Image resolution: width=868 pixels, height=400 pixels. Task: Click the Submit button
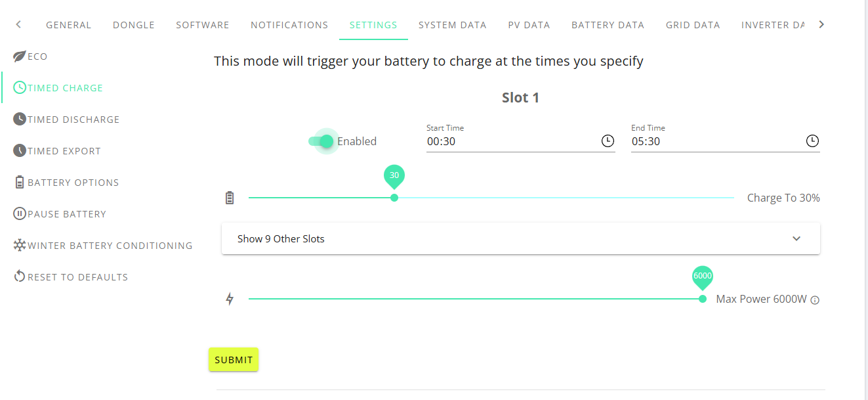(x=234, y=359)
